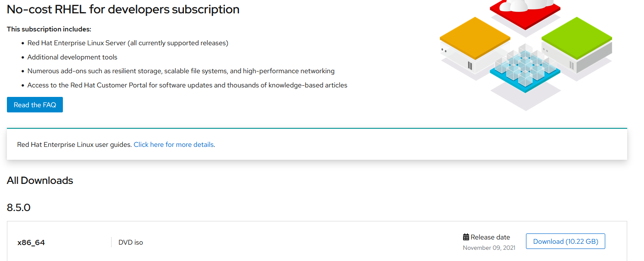Click the 'Release date' label
Image resolution: width=644 pixels, height=261 pixels.
[x=490, y=237]
